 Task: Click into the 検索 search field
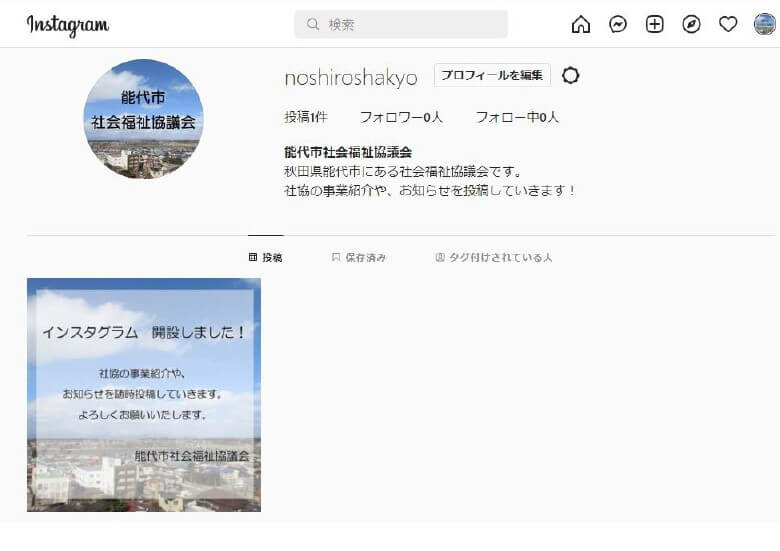click(401, 24)
